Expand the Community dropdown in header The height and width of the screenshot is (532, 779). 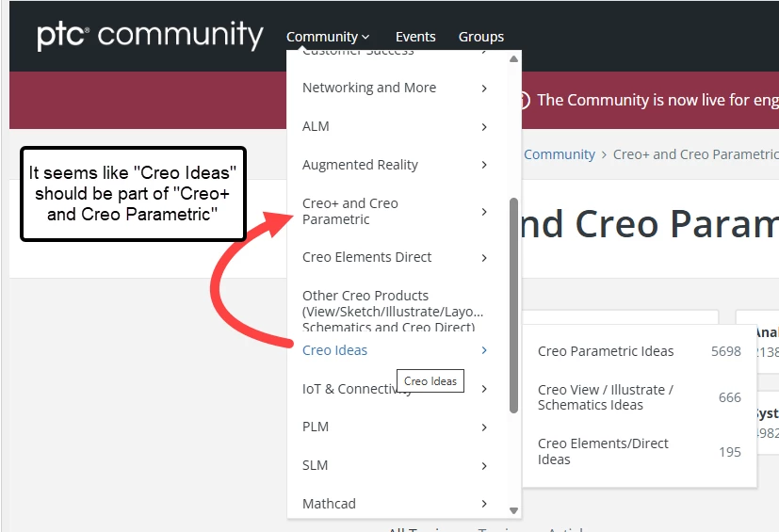click(x=328, y=37)
